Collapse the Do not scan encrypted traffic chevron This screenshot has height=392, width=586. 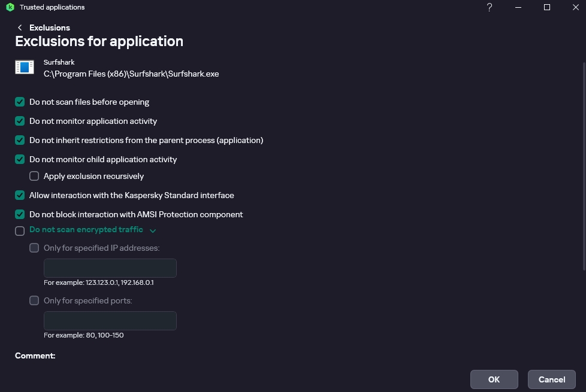153,230
